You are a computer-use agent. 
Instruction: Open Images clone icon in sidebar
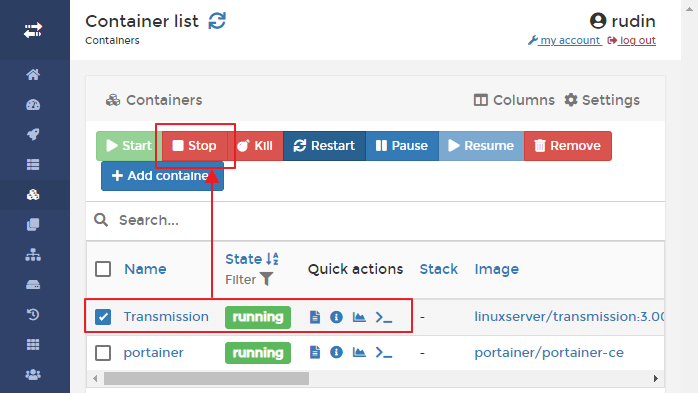[x=33, y=224]
